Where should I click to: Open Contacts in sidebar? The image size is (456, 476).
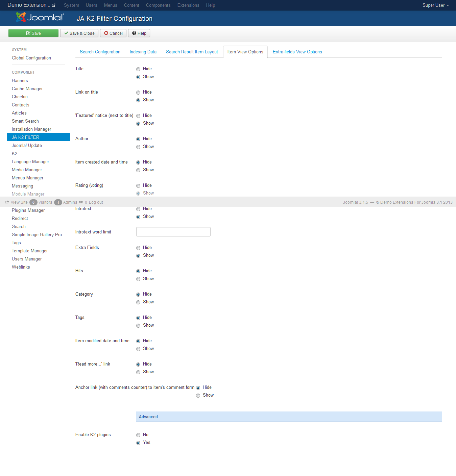[21, 105]
